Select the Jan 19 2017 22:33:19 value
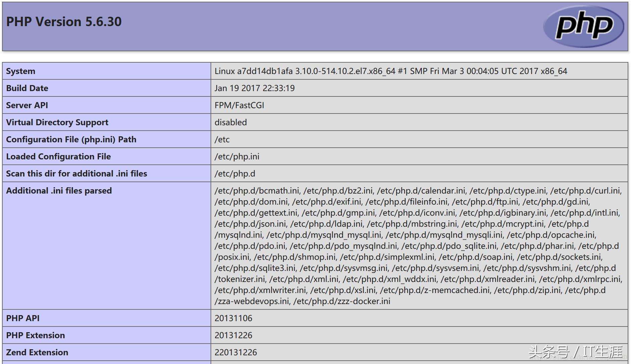The height and width of the screenshot is (364, 631). (x=254, y=88)
